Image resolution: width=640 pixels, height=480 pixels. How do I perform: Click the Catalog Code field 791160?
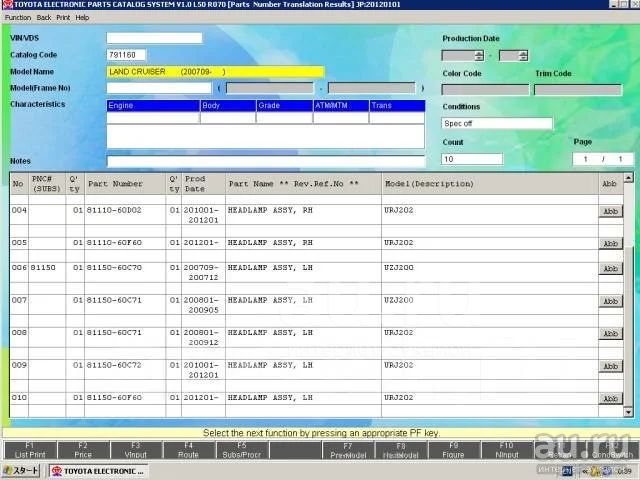[126, 55]
